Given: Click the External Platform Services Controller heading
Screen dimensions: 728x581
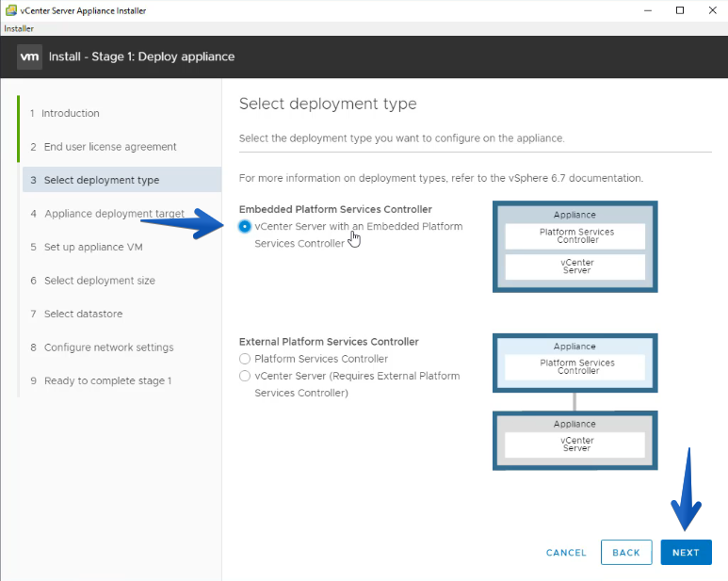Looking at the screenshot, I should (329, 342).
